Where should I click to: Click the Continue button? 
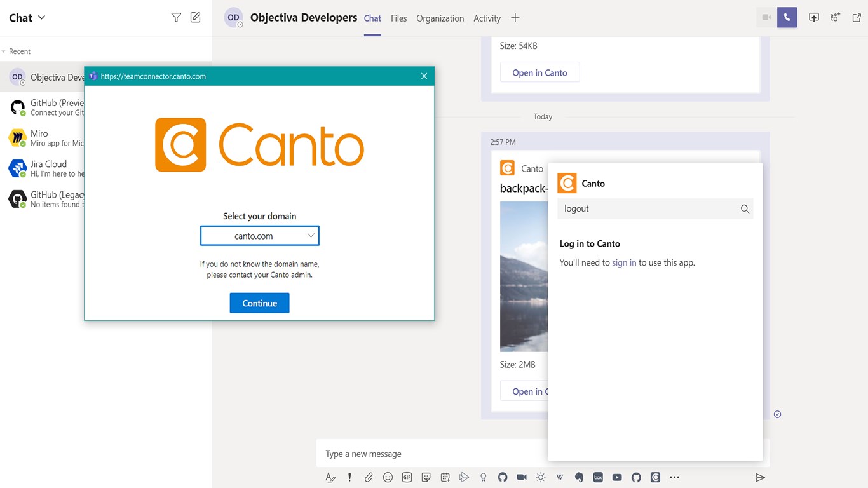(259, 303)
